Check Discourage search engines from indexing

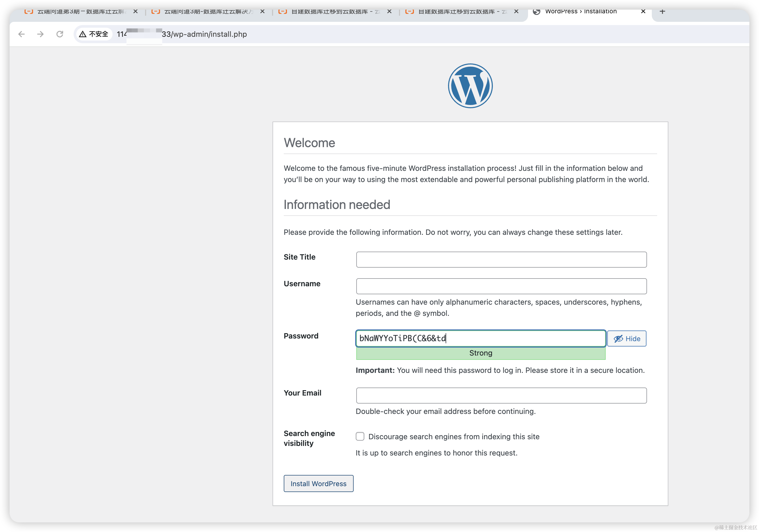tap(360, 436)
